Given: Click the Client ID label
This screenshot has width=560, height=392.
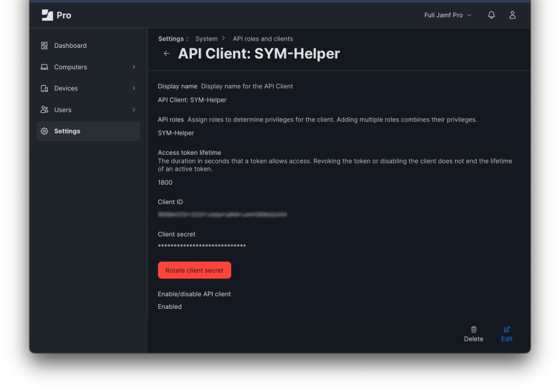Looking at the screenshot, I should (x=170, y=202).
